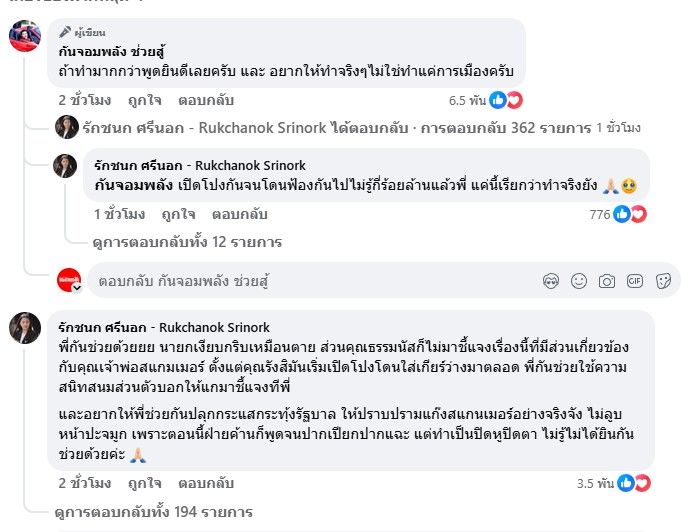This screenshot has height=532, width=689.
Task: Open sticker picker in reply box
Action: pos(662,281)
